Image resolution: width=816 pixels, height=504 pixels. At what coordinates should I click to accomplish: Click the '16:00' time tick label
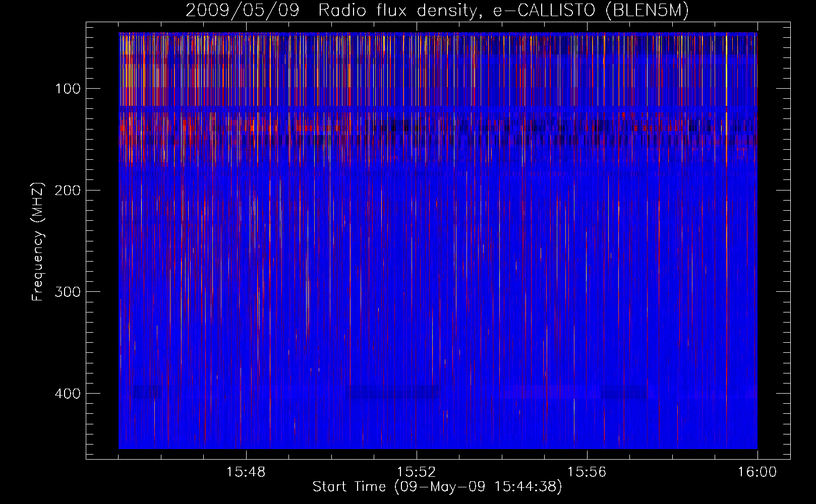click(757, 472)
